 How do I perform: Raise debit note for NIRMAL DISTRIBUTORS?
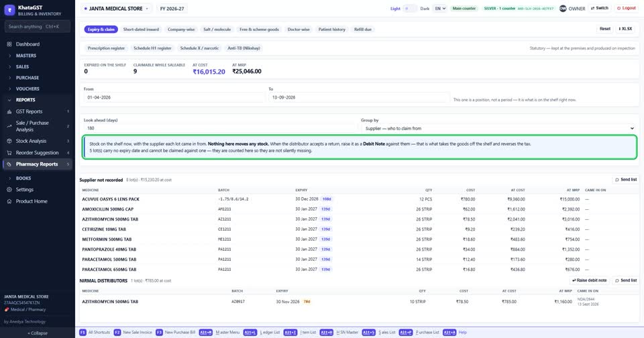coord(590,280)
